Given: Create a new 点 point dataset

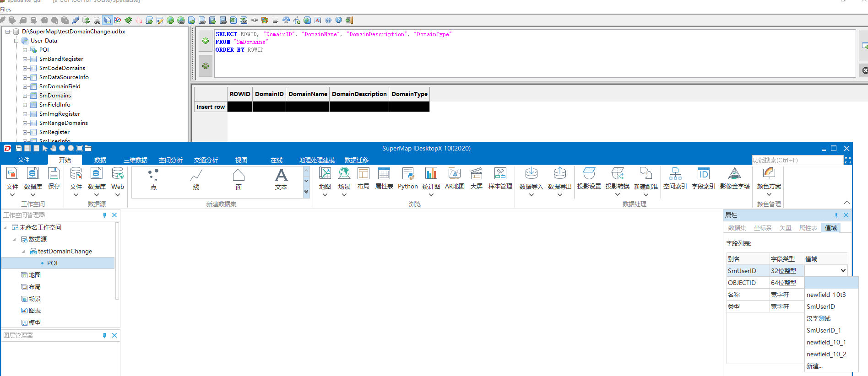Looking at the screenshot, I should coord(153,179).
